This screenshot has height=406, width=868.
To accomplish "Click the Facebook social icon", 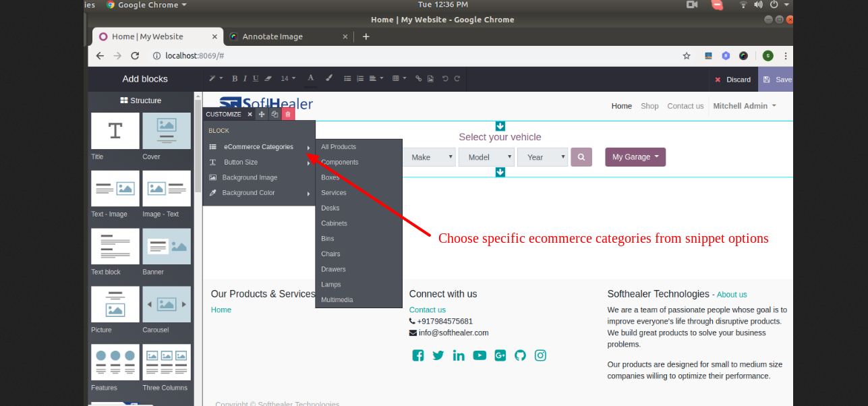I will coord(418,355).
